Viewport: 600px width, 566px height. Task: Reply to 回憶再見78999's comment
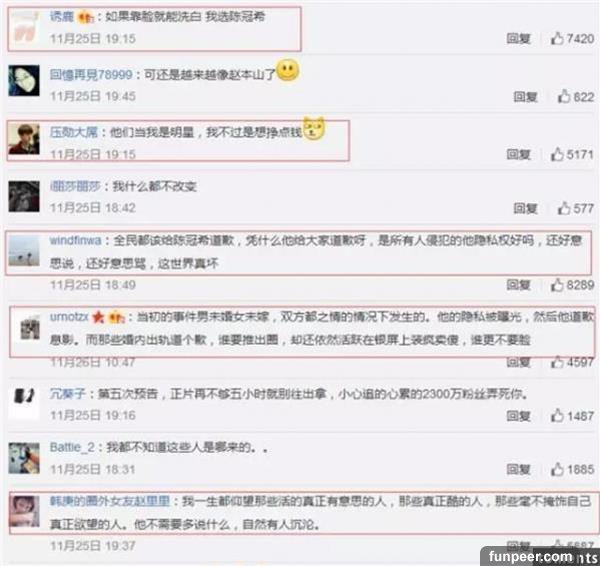point(525,96)
